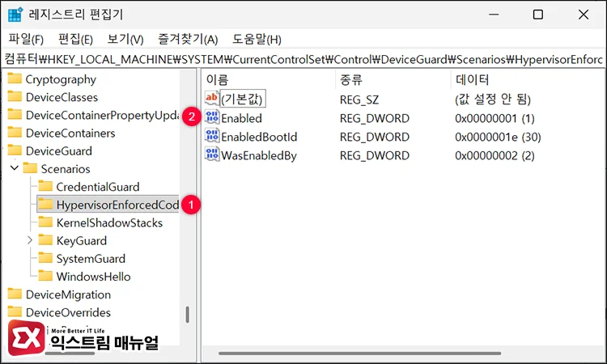
Task: Click the 0x00000002 (2) data cell
Action: click(495, 155)
